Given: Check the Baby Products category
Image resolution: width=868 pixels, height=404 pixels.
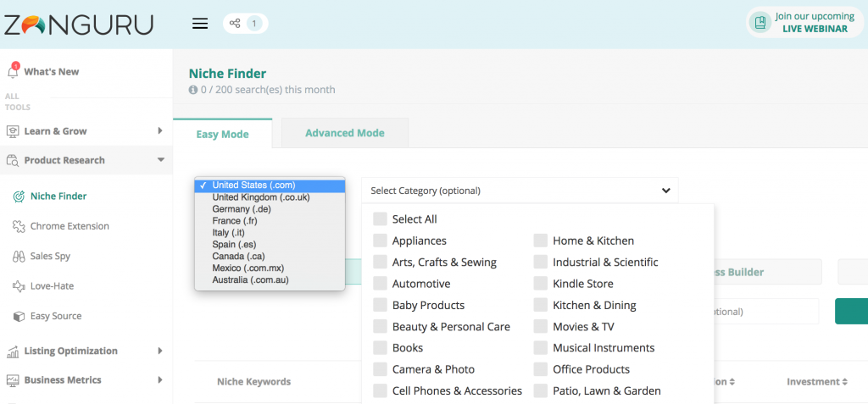Looking at the screenshot, I should coord(380,306).
